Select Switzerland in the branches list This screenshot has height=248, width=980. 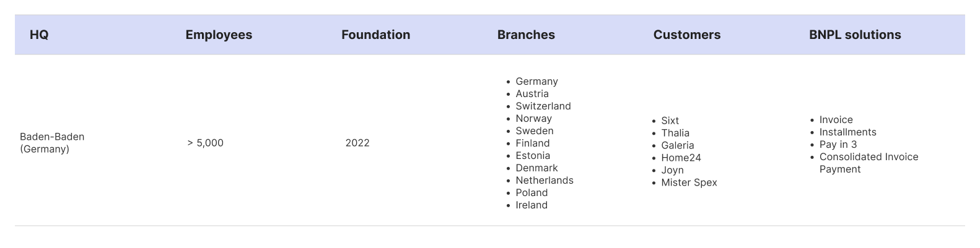click(x=543, y=106)
